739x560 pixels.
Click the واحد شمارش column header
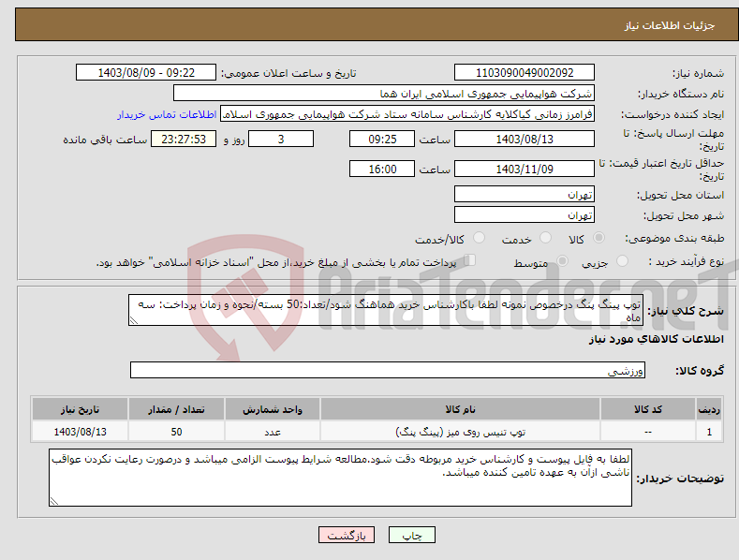[x=273, y=409]
